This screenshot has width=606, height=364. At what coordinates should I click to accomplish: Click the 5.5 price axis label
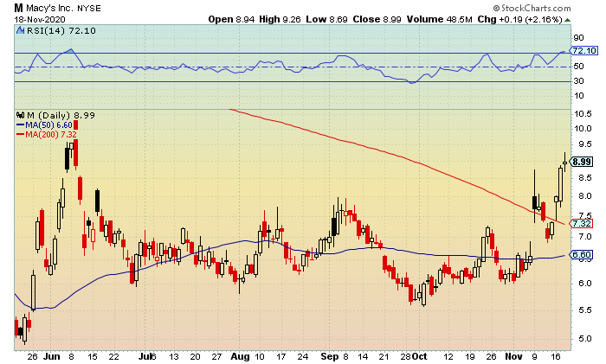tap(585, 310)
